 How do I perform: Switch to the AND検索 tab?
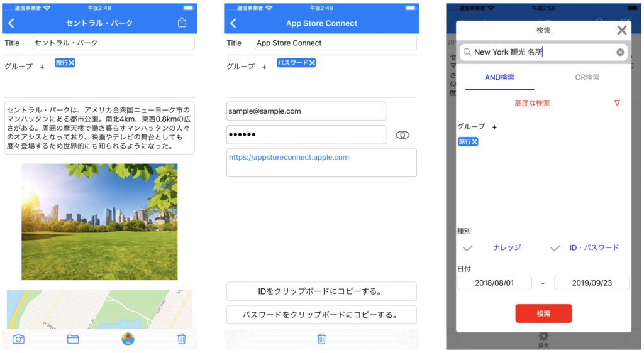coord(499,77)
